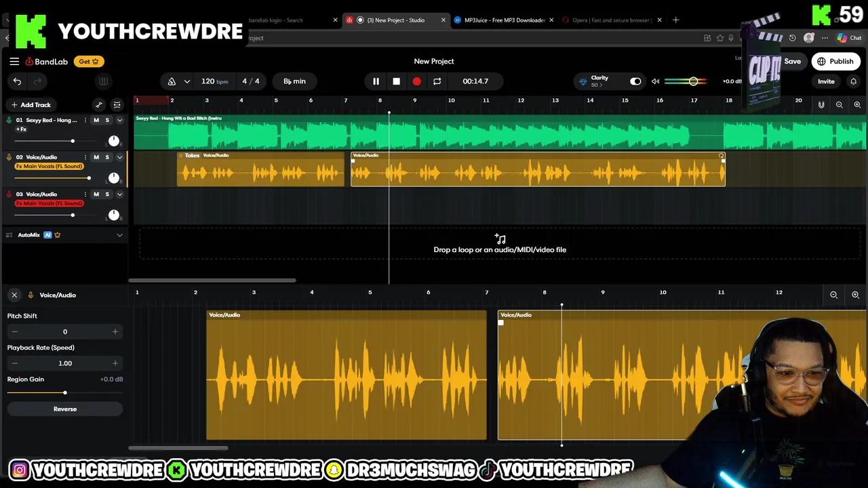Decrease Playback Rate with minus

click(x=15, y=363)
